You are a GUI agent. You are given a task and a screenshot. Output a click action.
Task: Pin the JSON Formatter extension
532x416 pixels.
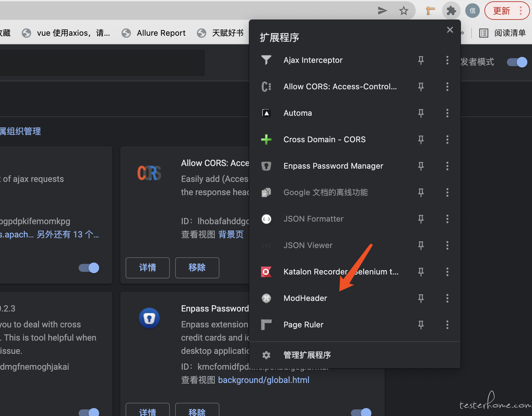(421, 219)
